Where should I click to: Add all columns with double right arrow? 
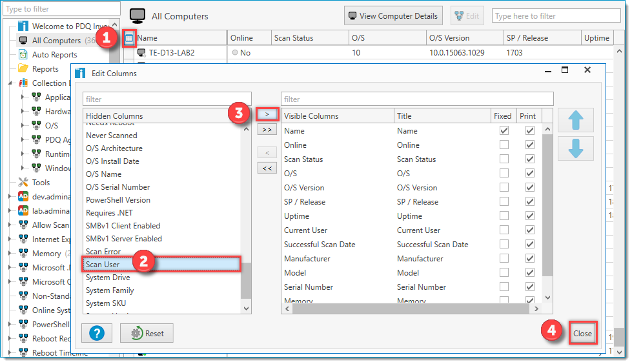(267, 130)
